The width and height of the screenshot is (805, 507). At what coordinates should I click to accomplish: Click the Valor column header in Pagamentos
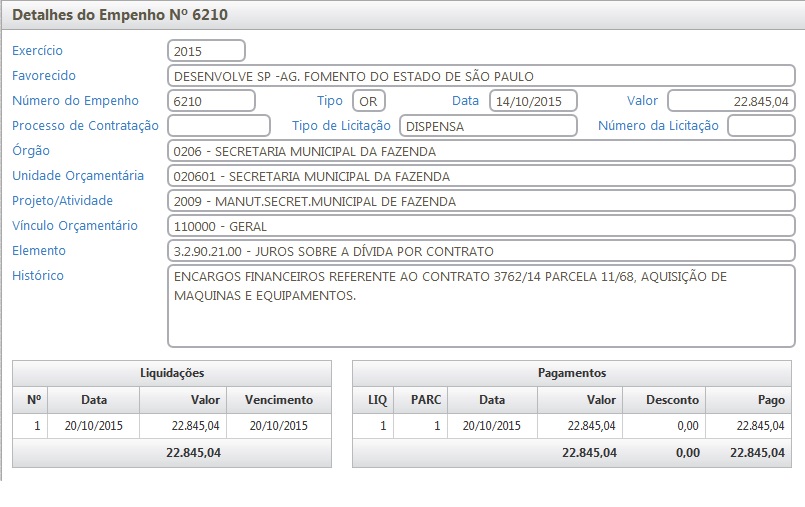pyautogui.click(x=580, y=400)
